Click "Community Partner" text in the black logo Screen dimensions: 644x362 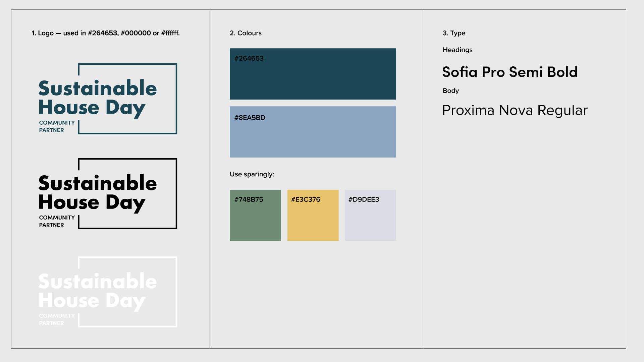57,221
